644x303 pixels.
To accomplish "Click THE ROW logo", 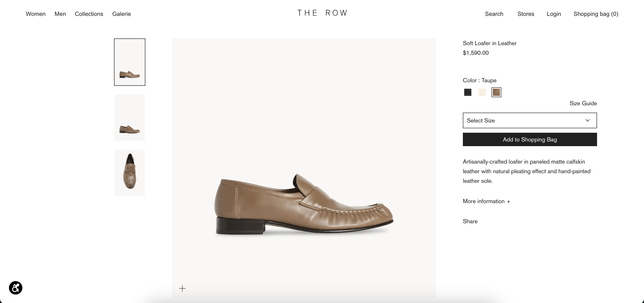I will (x=322, y=13).
